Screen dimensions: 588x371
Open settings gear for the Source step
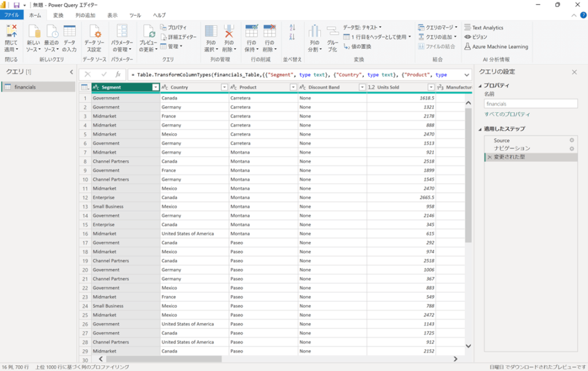571,140
